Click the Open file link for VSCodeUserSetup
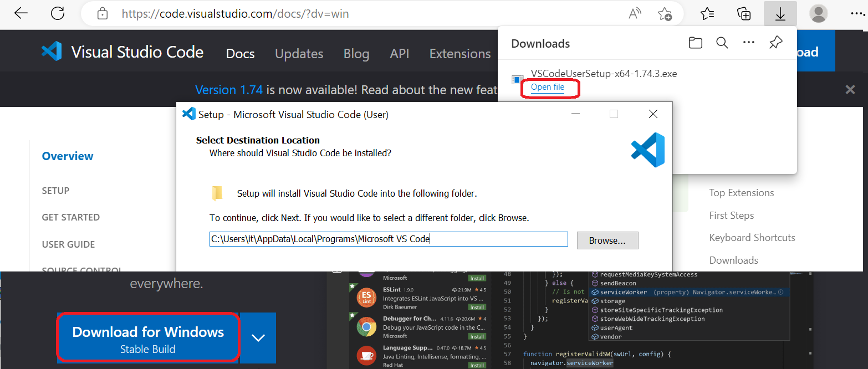868x369 pixels. [x=548, y=87]
